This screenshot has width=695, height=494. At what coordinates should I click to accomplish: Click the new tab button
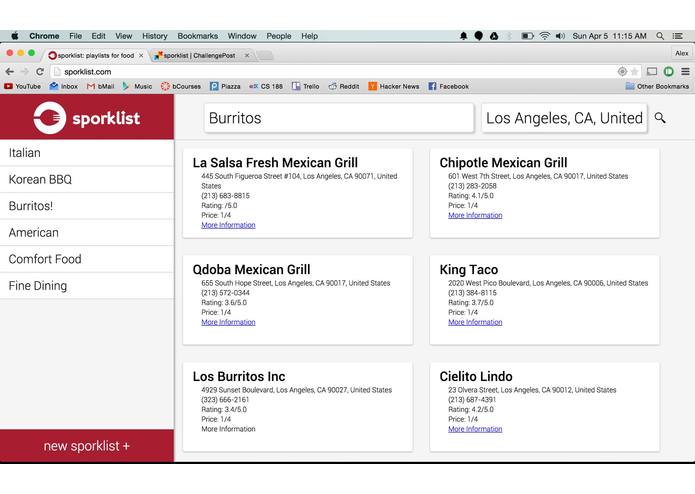pos(265,55)
